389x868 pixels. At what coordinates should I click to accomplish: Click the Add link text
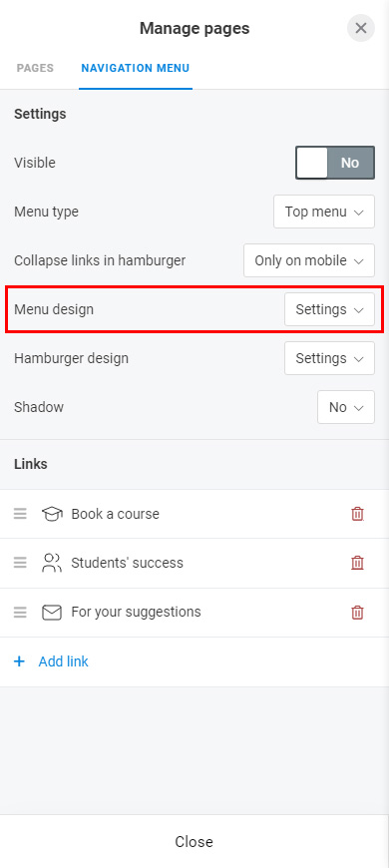click(64, 661)
